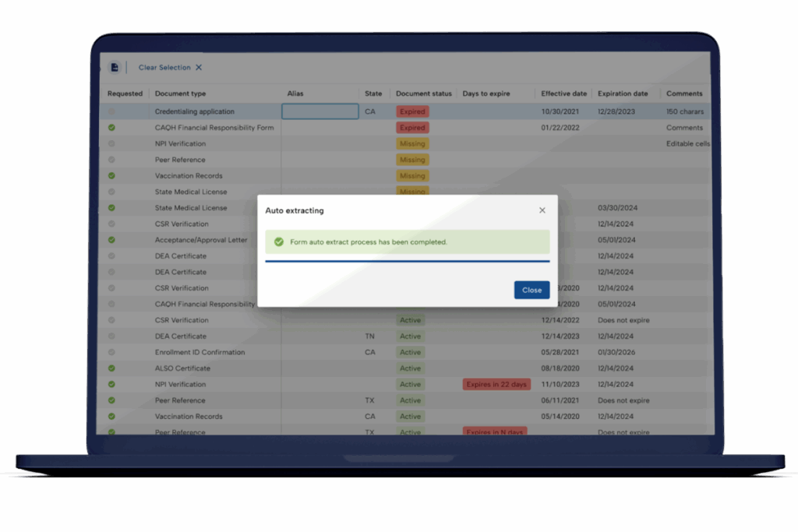Toggle requested status for Vaccination Records Missing row
The height and width of the screenshot is (532, 798).
(111, 175)
